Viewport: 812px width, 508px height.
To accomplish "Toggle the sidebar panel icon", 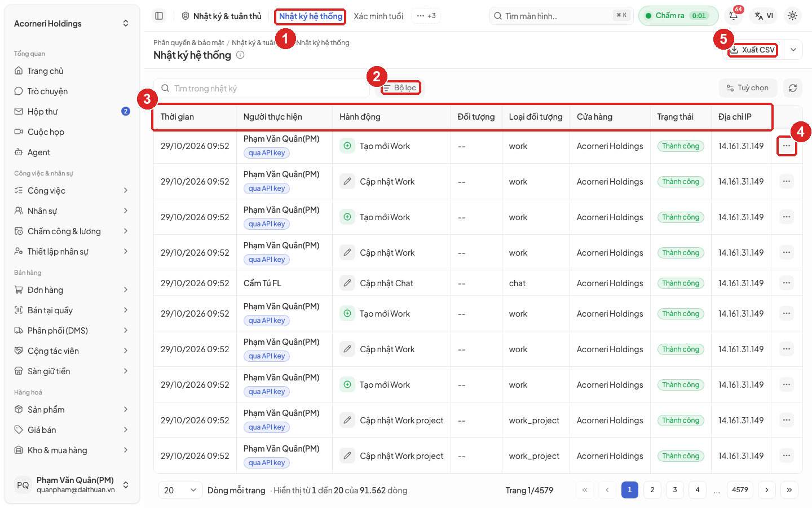I will (159, 16).
